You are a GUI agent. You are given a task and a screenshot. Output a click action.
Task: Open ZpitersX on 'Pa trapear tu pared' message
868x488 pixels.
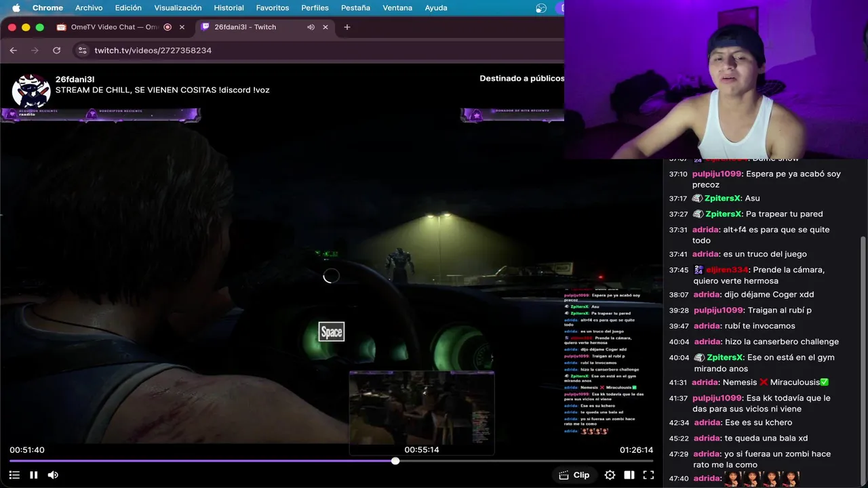(x=723, y=214)
